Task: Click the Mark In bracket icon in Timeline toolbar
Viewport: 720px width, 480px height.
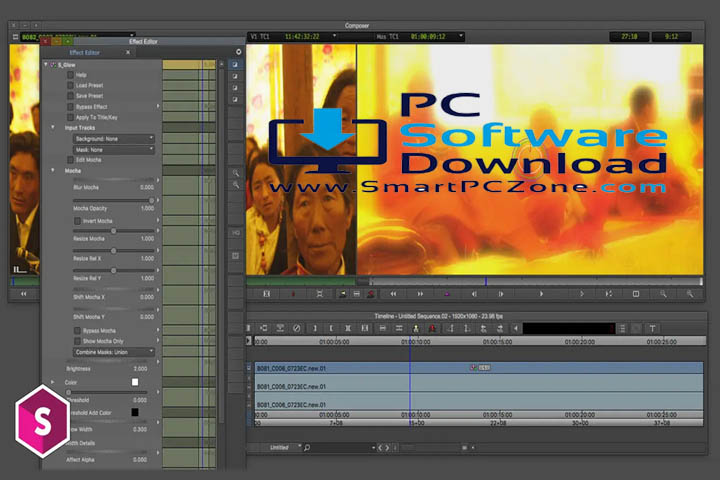Action: click(315, 328)
